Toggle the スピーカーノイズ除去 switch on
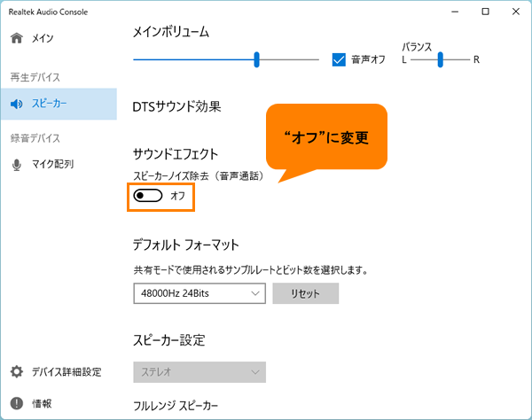 pyautogui.click(x=148, y=196)
